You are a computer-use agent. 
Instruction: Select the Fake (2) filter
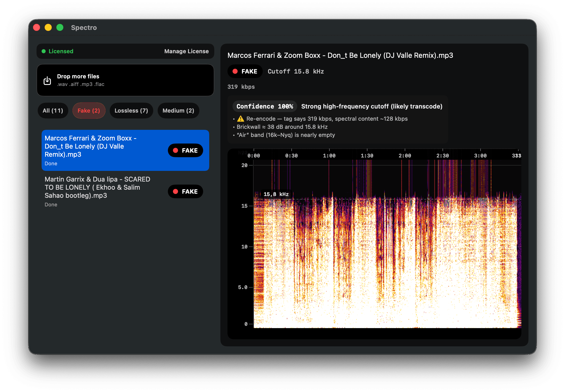89,111
